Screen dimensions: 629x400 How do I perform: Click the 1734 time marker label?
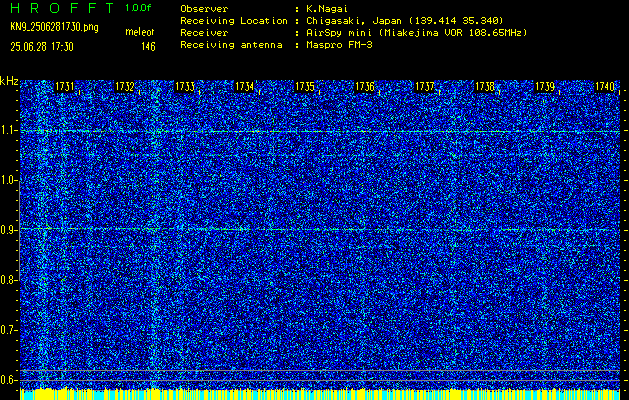tap(244, 87)
